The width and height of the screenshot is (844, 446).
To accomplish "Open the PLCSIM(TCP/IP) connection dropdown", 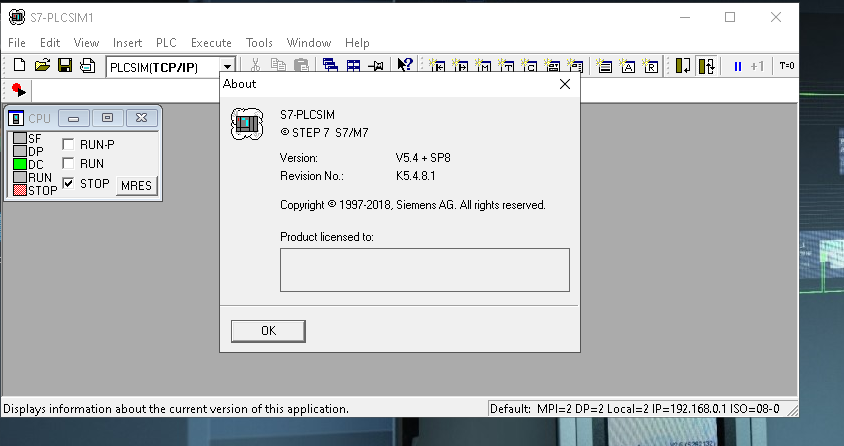I will pos(228,67).
